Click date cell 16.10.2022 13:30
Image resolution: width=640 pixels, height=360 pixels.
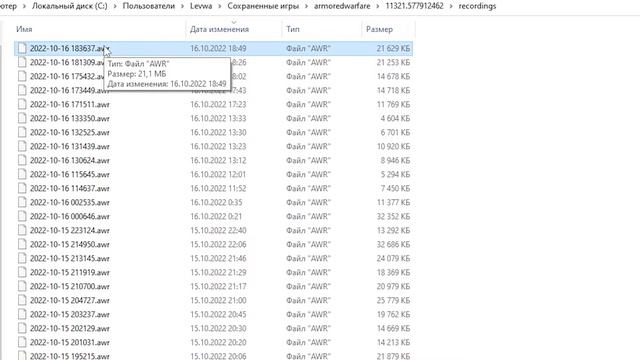(x=218, y=132)
